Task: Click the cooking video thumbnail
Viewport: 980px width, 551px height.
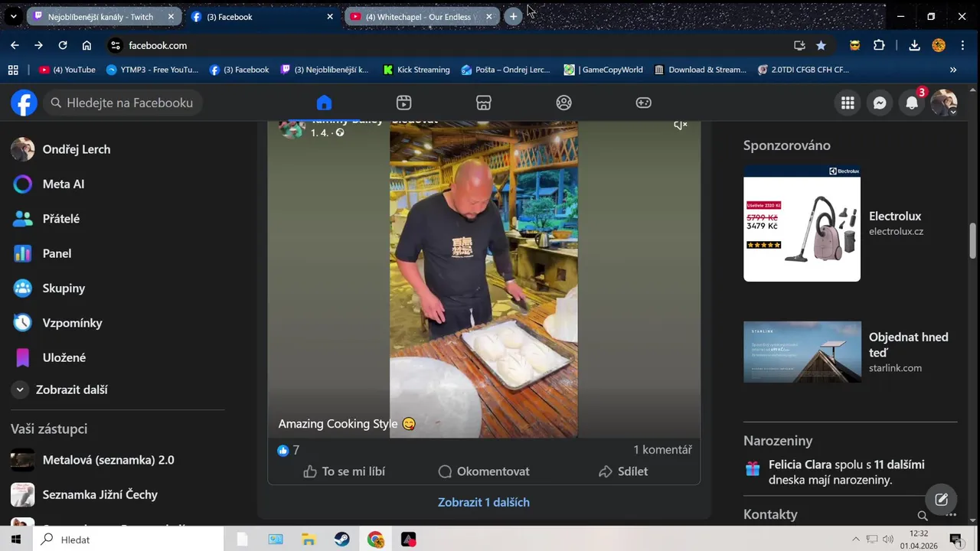Action: (x=484, y=279)
